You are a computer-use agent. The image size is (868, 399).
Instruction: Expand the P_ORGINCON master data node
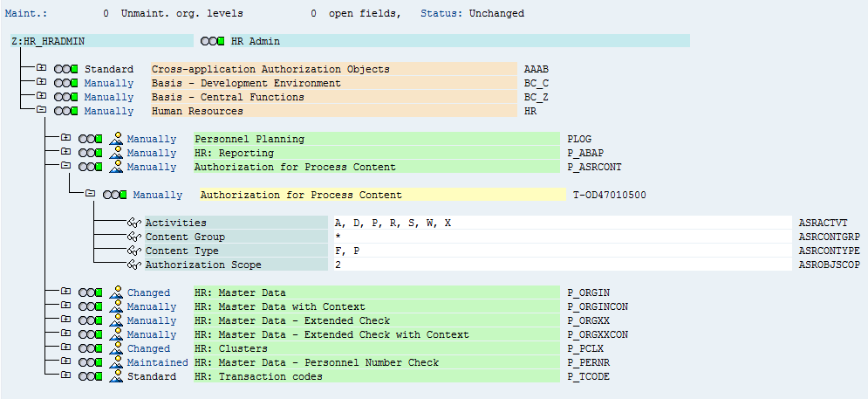click(x=65, y=305)
